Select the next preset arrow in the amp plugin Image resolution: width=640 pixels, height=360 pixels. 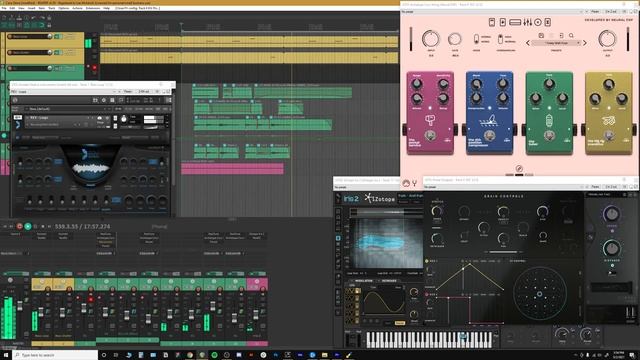click(x=584, y=42)
